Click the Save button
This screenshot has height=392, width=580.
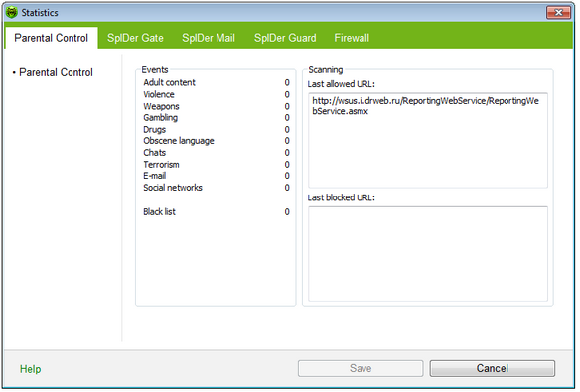coord(361,368)
